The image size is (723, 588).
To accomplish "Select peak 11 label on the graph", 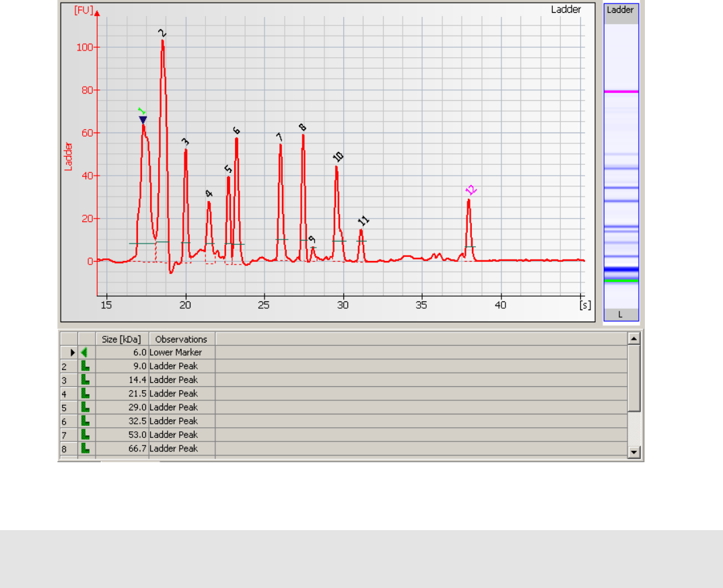I will [x=364, y=221].
